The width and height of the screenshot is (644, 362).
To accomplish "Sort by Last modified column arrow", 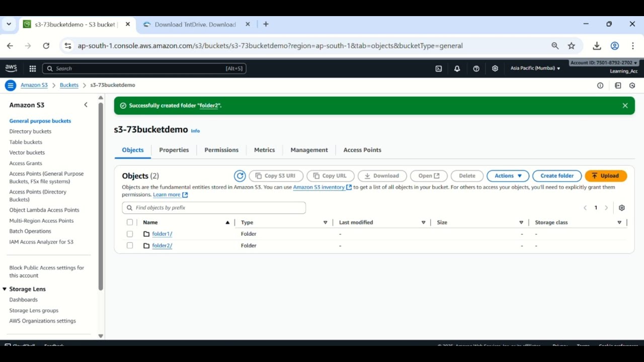I will pos(424,222).
